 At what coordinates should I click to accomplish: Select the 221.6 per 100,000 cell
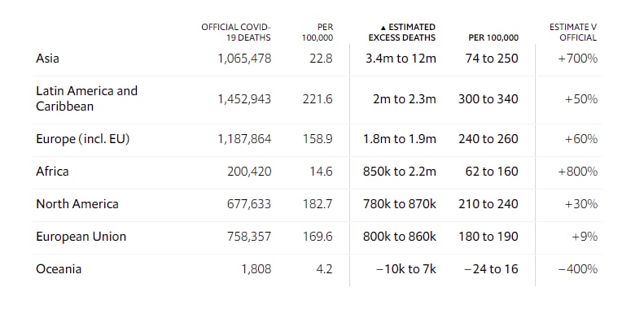[x=318, y=99]
